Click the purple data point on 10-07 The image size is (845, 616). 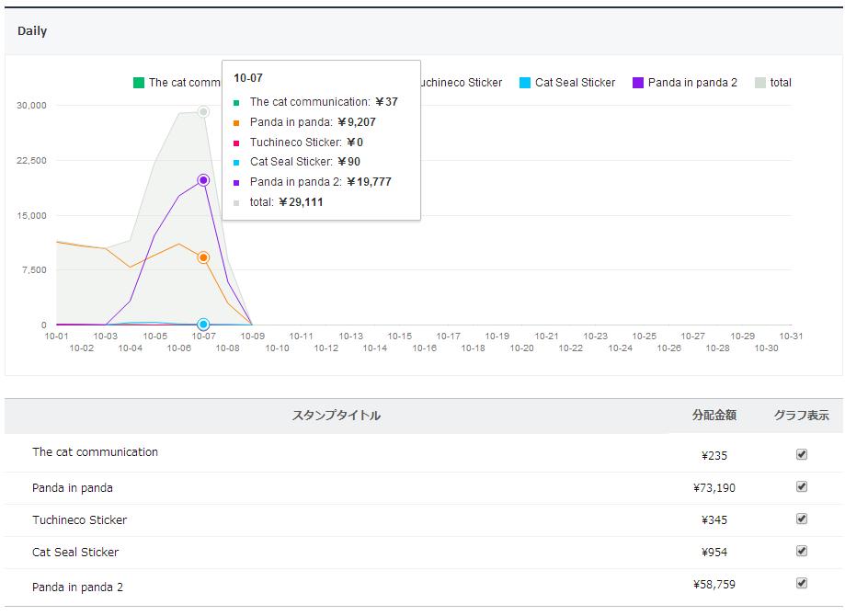point(203,180)
